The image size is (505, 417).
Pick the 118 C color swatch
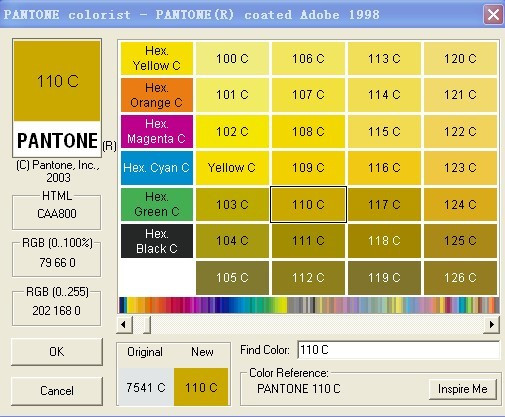[384, 241]
